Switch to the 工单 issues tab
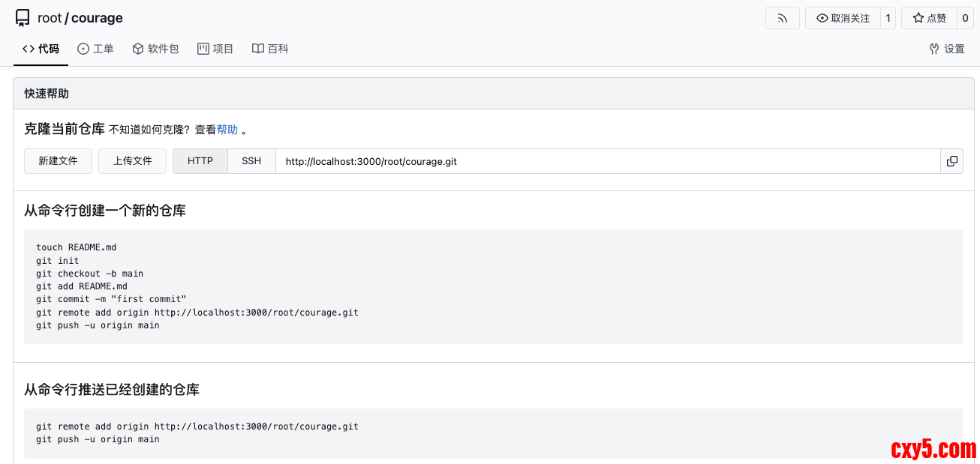 click(x=95, y=49)
